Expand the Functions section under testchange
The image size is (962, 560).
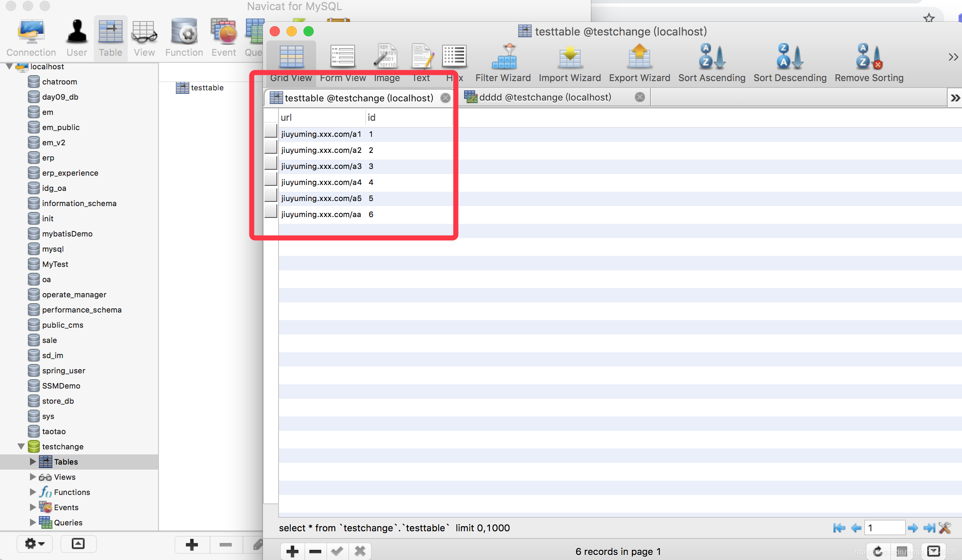33,492
